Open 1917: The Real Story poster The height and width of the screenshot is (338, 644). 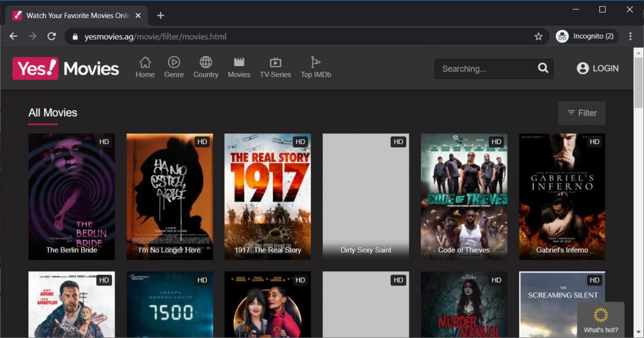pyautogui.click(x=267, y=196)
